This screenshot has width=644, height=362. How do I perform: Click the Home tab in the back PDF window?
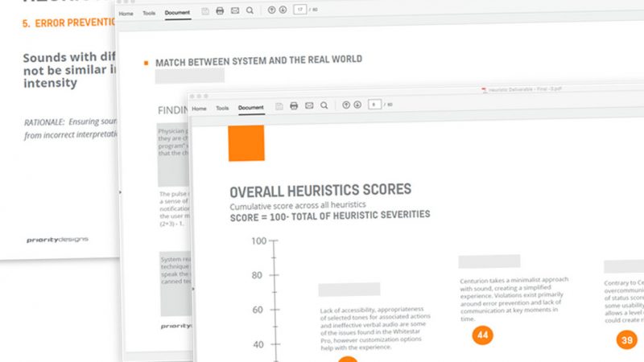coord(126,14)
